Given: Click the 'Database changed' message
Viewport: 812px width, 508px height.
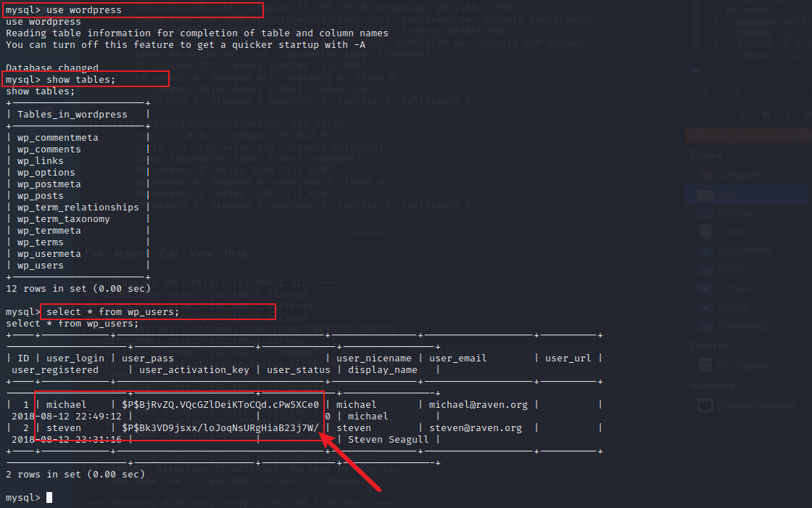Looking at the screenshot, I should click(52, 68).
